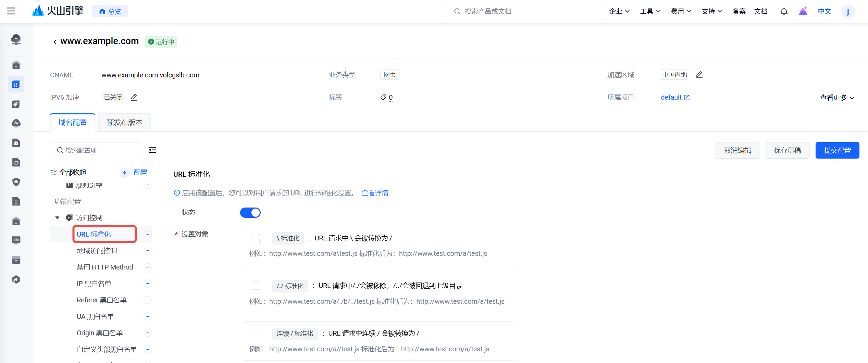Check the backslash 标准化 checkbox
The width and height of the screenshot is (868, 363).
(x=256, y=238)
